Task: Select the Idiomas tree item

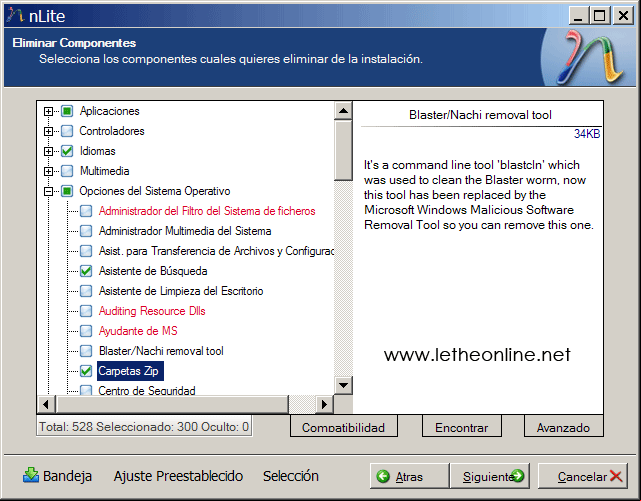Action: click(x=97, y=151)
